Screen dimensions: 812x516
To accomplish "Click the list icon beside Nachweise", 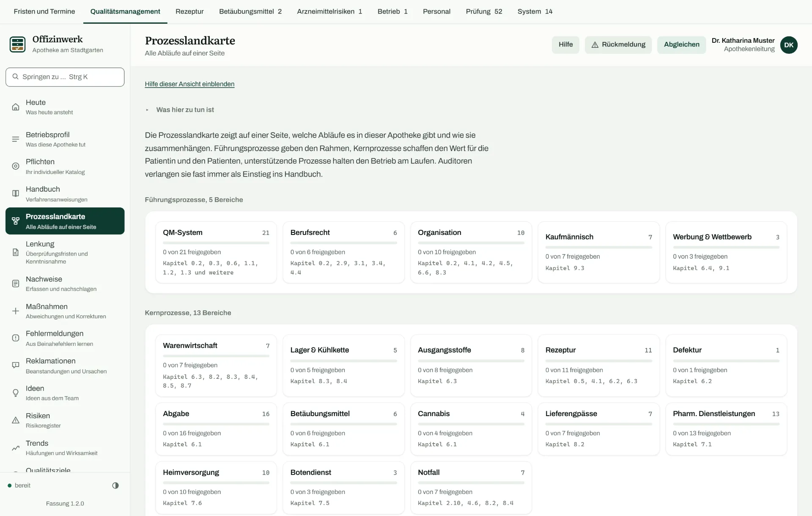I will tap(16, 284).
